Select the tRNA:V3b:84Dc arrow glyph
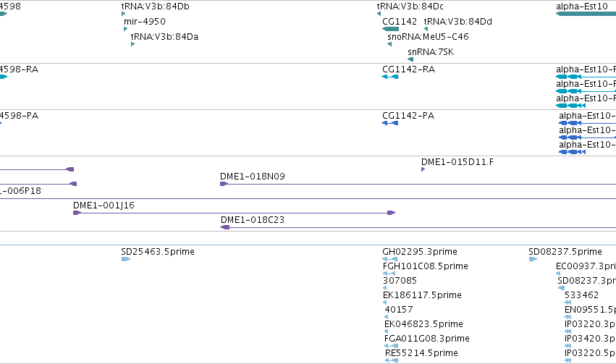Image resolution: width=616 pixels, height=364 pixels. pyautogui.click(x=379, y=14)
